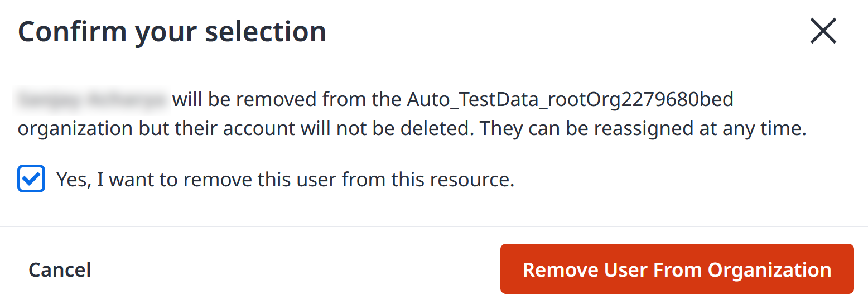Click the checkmark icon inside the checkbox
Viewport: 868px width, 304px height.
(x=31, y=179)
